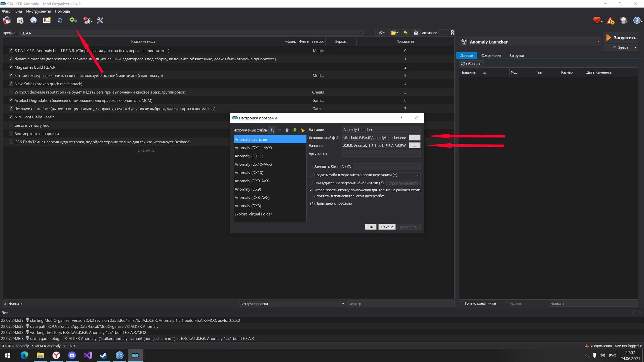
Task: Open Steam from the Windows taskbar
Action: [x=104, y=355]
